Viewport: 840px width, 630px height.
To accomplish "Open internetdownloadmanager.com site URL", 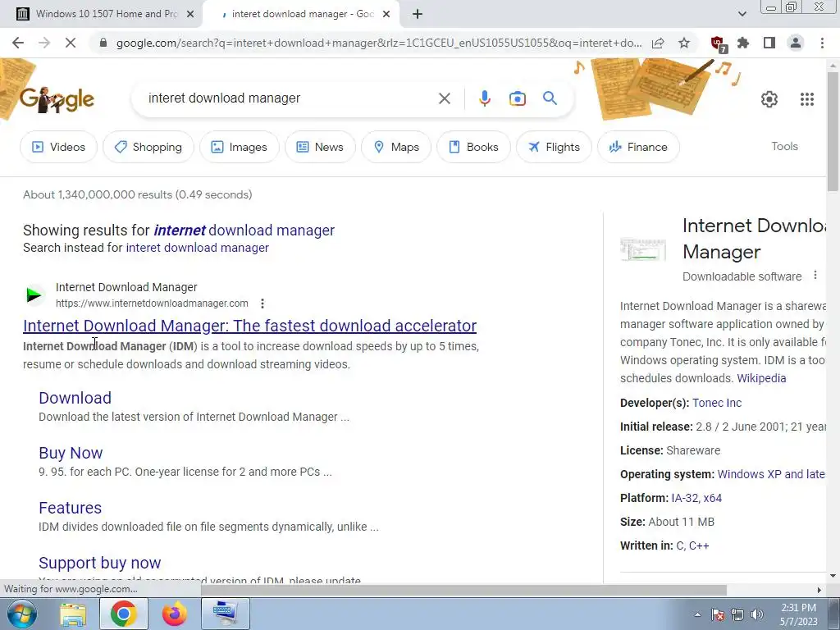I will [152, 304].
